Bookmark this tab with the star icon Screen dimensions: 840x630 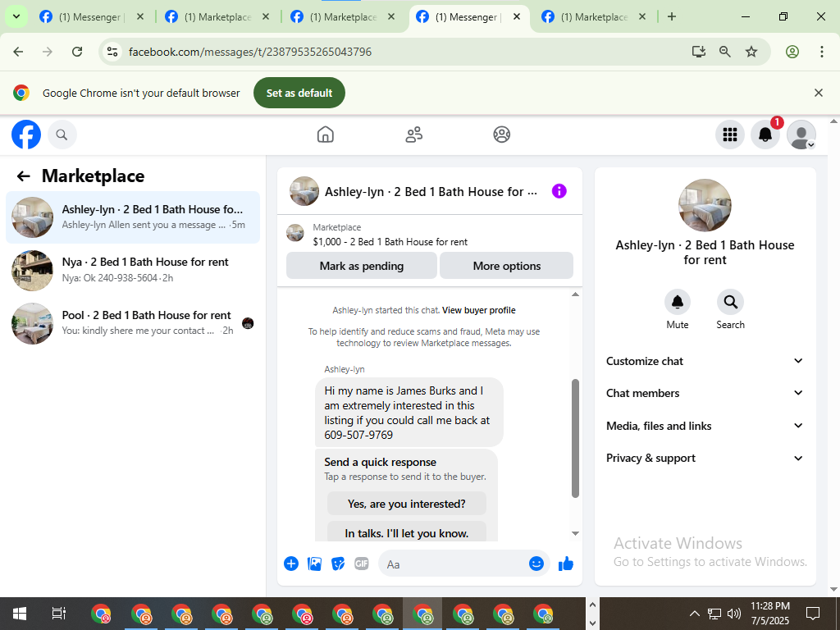click(751, 52)
